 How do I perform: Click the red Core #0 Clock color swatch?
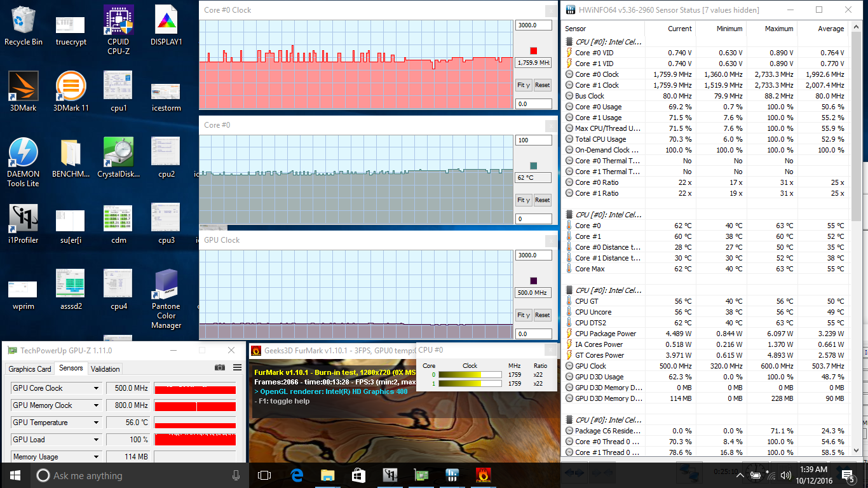[x=534, y=51]
